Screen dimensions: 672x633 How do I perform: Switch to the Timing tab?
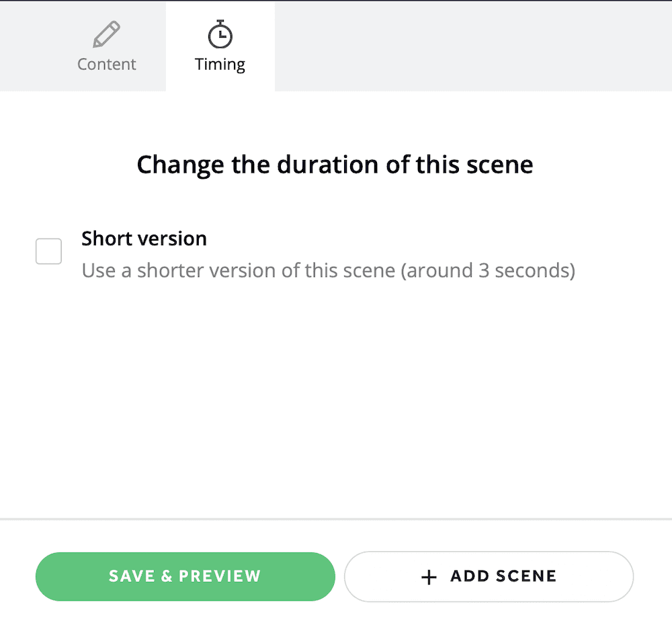pyautogui.click(x=220, y=46)
